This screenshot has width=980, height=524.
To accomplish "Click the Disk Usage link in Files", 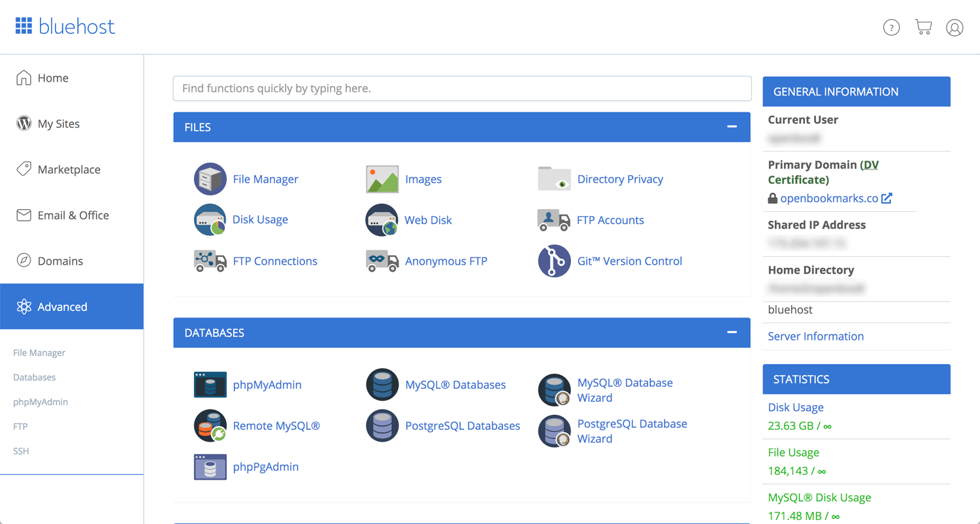I will pyautogui.click(x=260, y=220).
